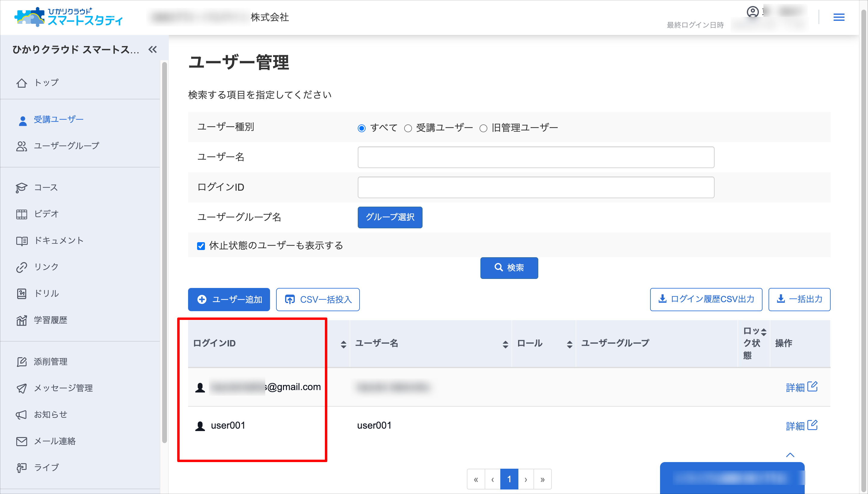Click the ライブ icon in sidebar

point(21,468)
